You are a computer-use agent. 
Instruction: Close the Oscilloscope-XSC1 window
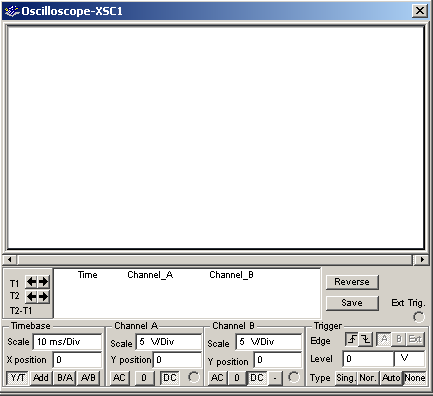(x=420, y=11)
